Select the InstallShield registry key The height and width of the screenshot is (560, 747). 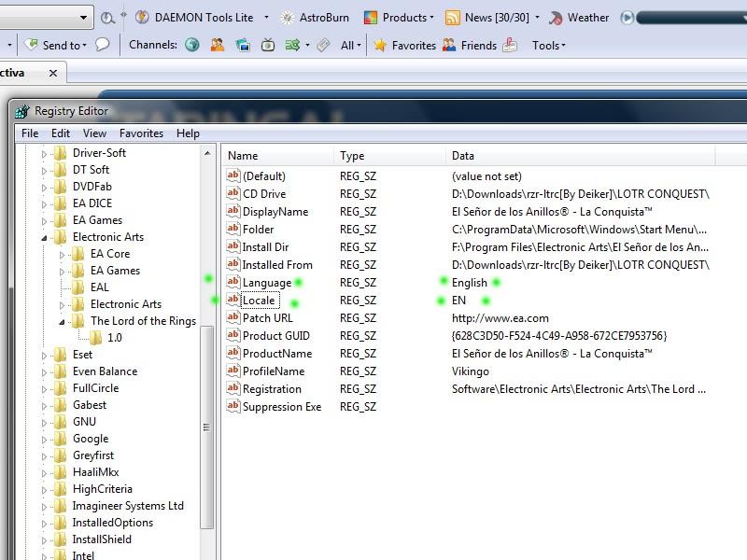pos(102,539)
